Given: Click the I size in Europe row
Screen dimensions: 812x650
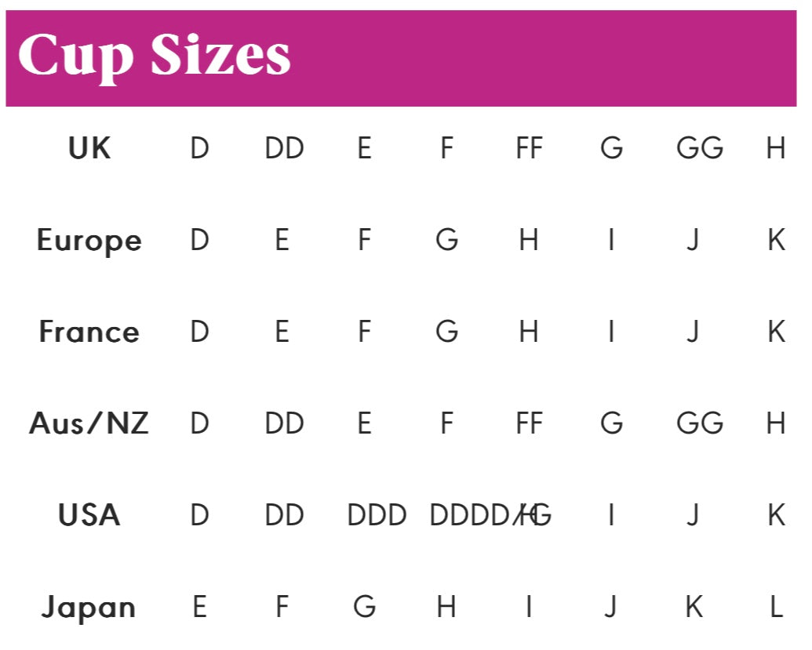Looking at the screenshot, I should click(x=611, y=241).
